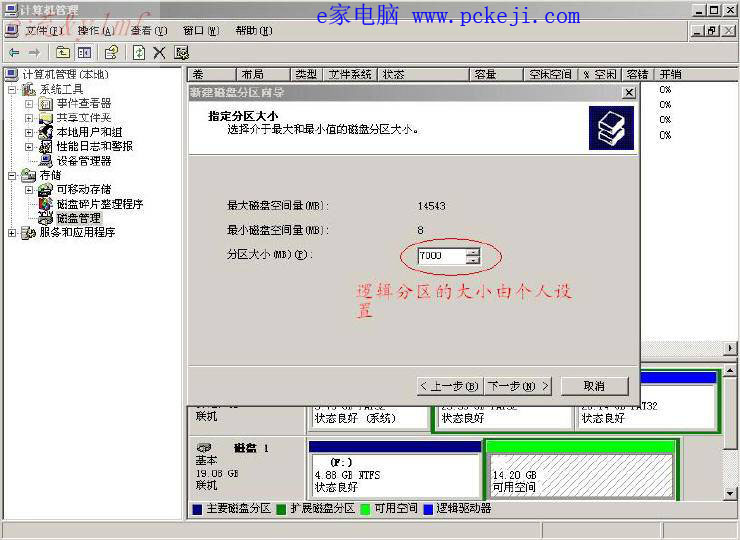Click the 计算机管理 title bar icon

tap(11, 10)
